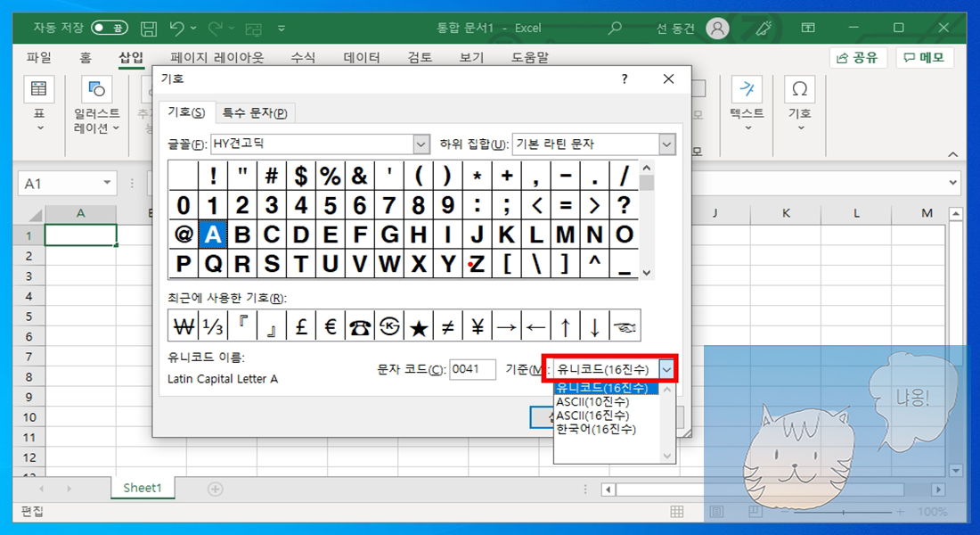This screenshot has width=980, height=535.
Task: Click the 공유 share button
Action: click(858, 58)
